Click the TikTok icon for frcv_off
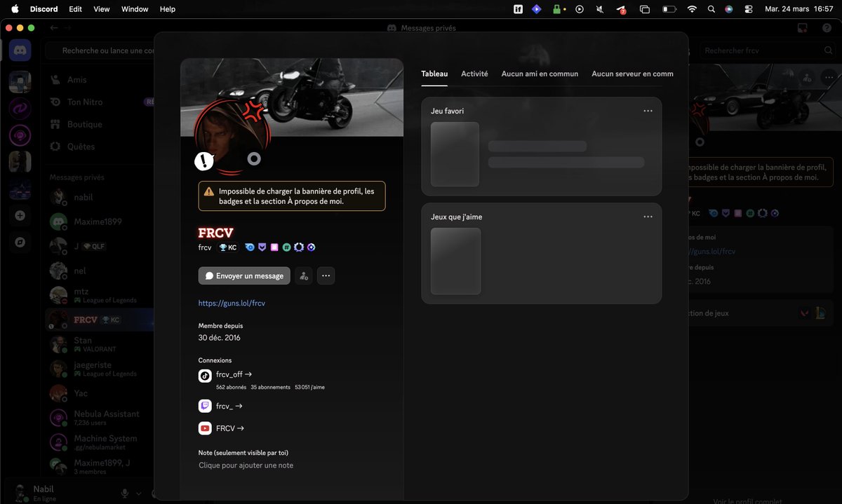Image resolution: width=842 pixels, height=504 pixels. (205, 375)
